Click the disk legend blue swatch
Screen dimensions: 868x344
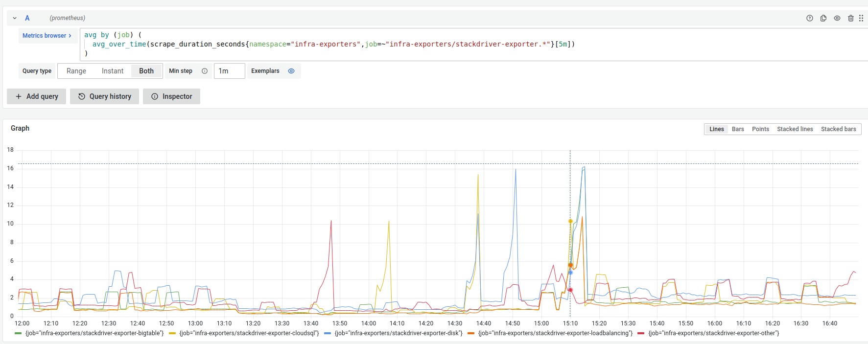click(328, 333)
